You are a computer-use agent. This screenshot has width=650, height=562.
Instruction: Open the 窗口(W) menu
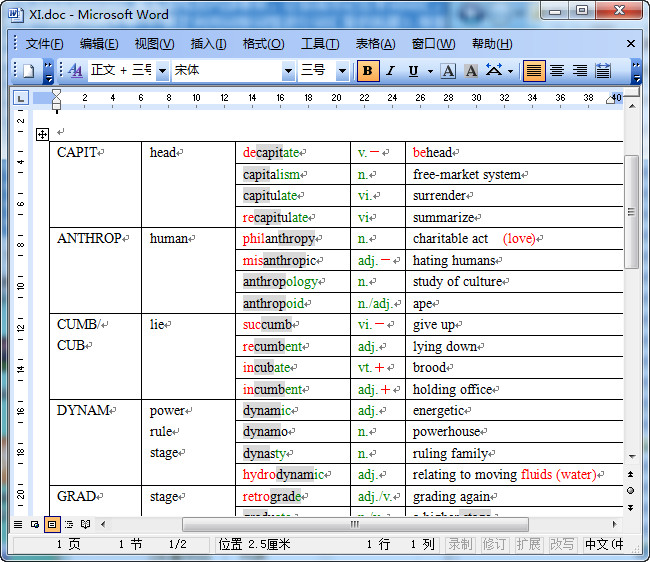click(433, 44)
